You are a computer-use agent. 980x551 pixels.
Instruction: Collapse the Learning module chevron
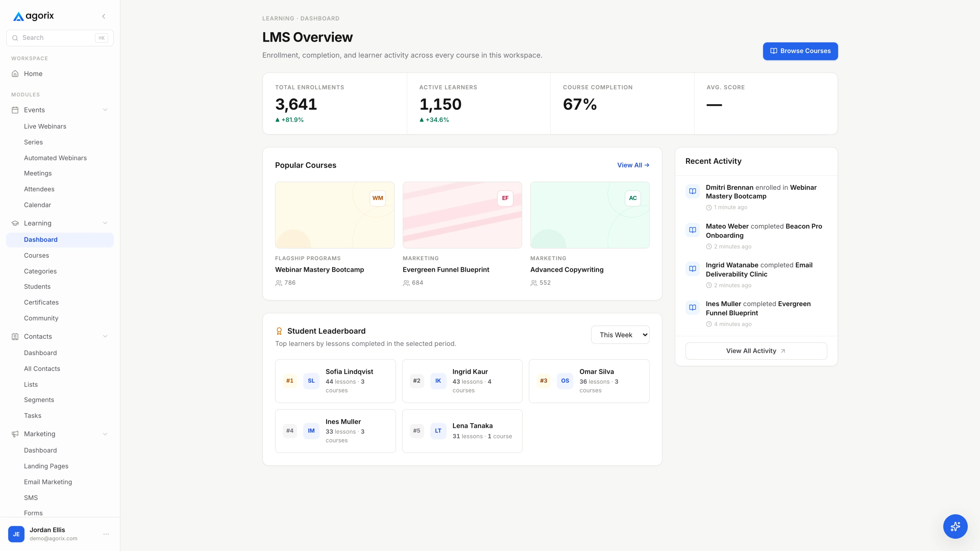105,223
